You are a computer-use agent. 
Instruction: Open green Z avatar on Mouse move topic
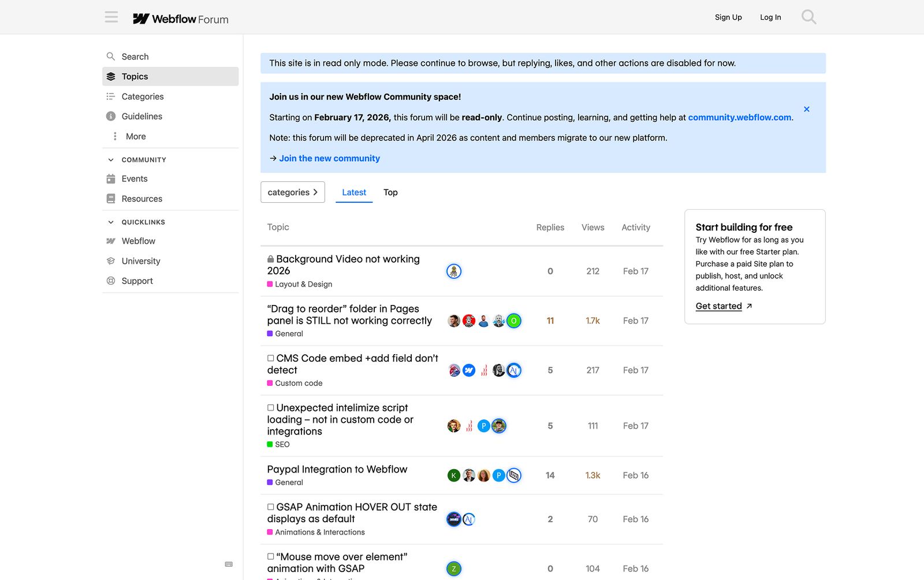click(x=454, y=569)
